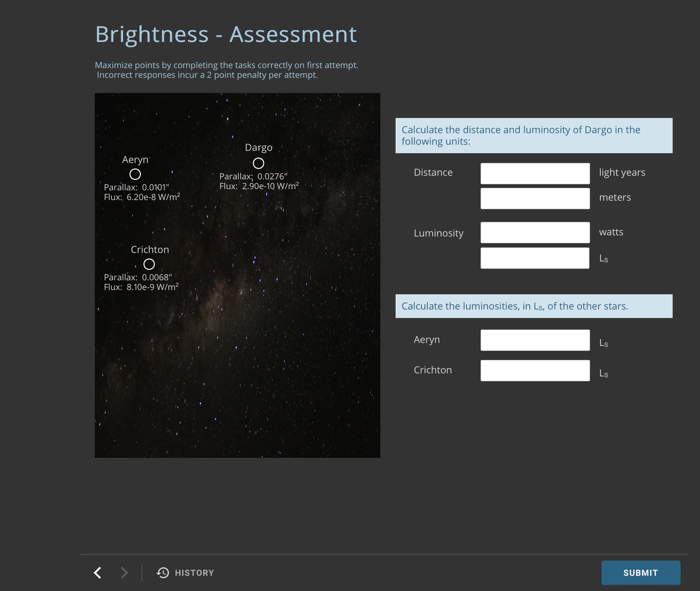700x591 pixels.
Task: Click the Brightness - Assessment page heading
Action: click(226, 35)
